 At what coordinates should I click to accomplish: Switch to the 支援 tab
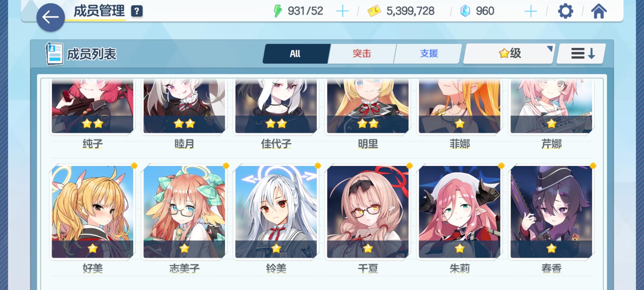click(x=429, y=54)
